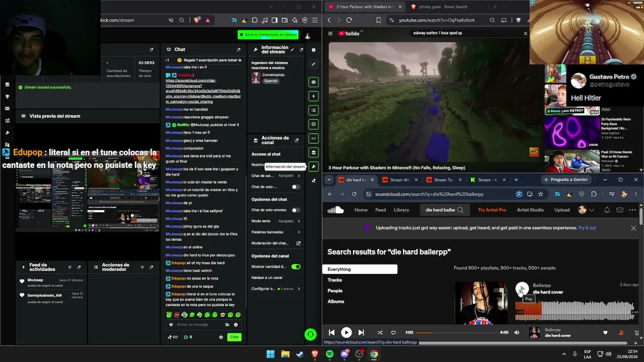Screen dimensions: 644x362
Task: Click the wrench icon in Kick sidebar
Action: [x=313, y=166]
